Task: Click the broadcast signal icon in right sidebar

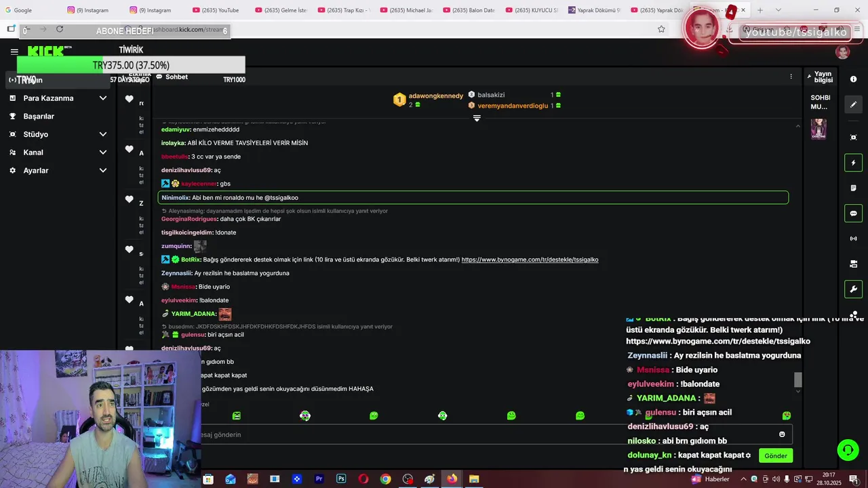Action: tap(853, 239)
